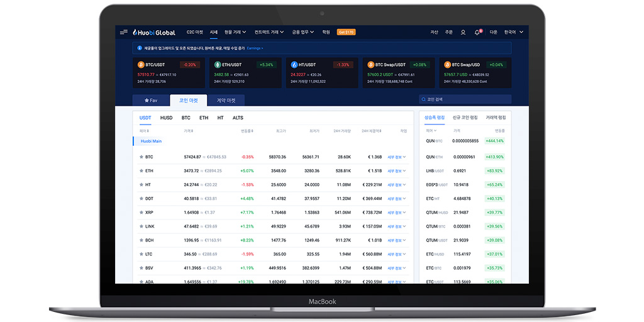
Task: Favorite the ETH row star
Action: pyautogui.click(x=142, y=171)
